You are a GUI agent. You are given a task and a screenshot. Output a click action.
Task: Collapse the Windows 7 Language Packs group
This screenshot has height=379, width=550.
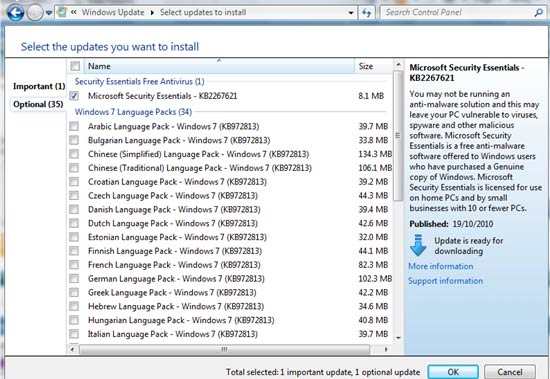(133, 112)
